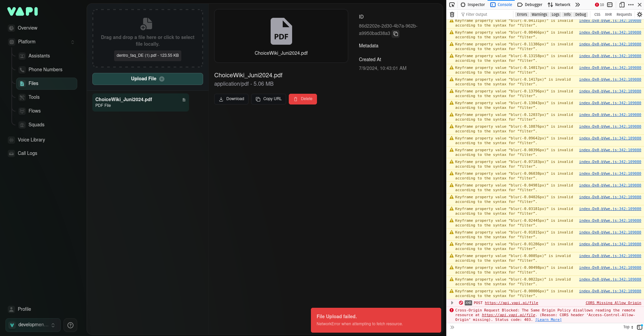Image resolution: width=644 pixels, height=336 pixels.
Task: Switch to the Inspector tab
Action: click(473, 5)
